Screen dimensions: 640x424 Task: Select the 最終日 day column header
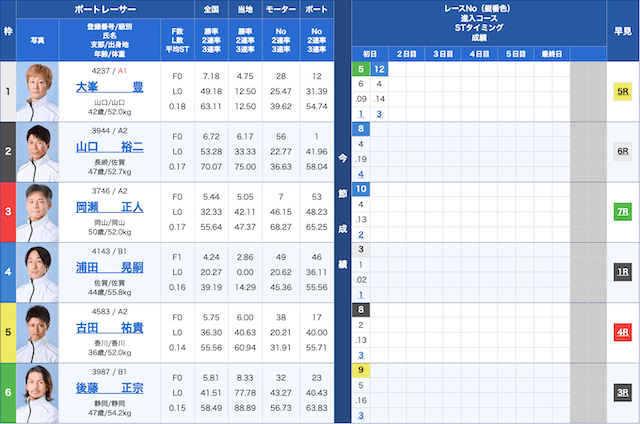[551, 53]
